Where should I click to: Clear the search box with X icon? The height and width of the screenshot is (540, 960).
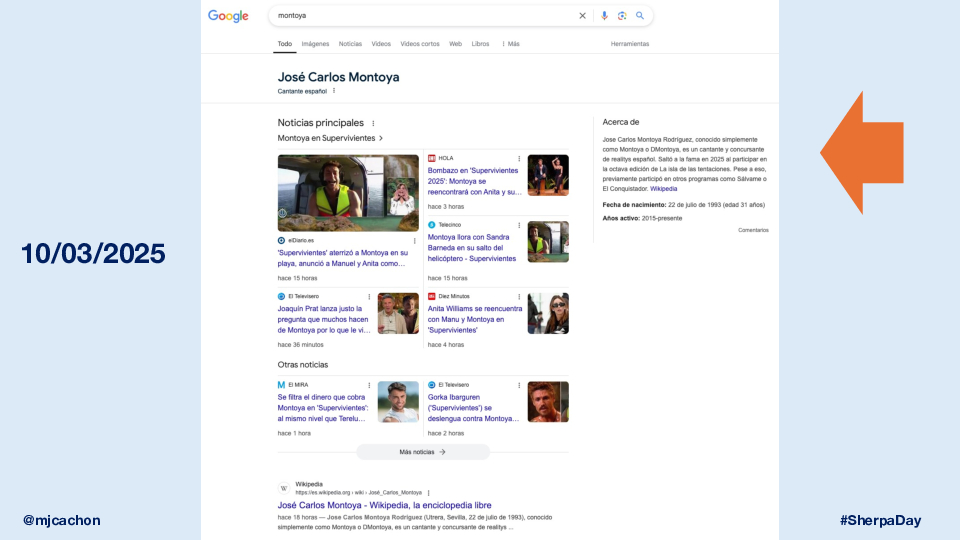click(x=582, y=16)
